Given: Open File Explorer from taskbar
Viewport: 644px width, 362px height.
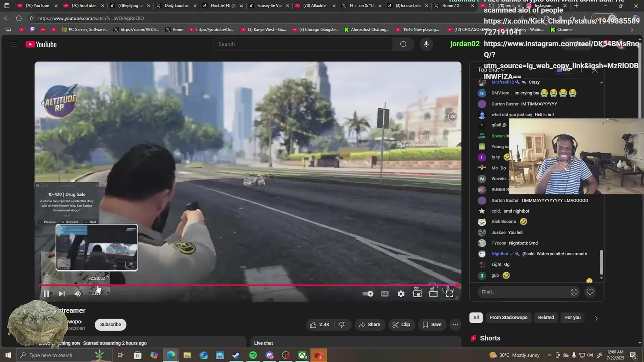Looking at the screenshot, I should (187, 355).
